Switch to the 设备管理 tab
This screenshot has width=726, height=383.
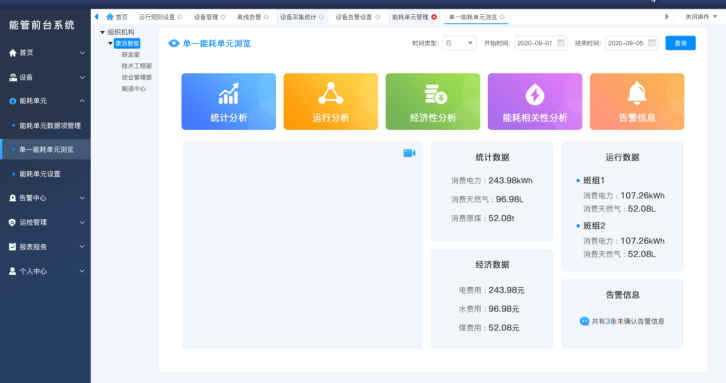pyautogui.click(x=206, y=17)
